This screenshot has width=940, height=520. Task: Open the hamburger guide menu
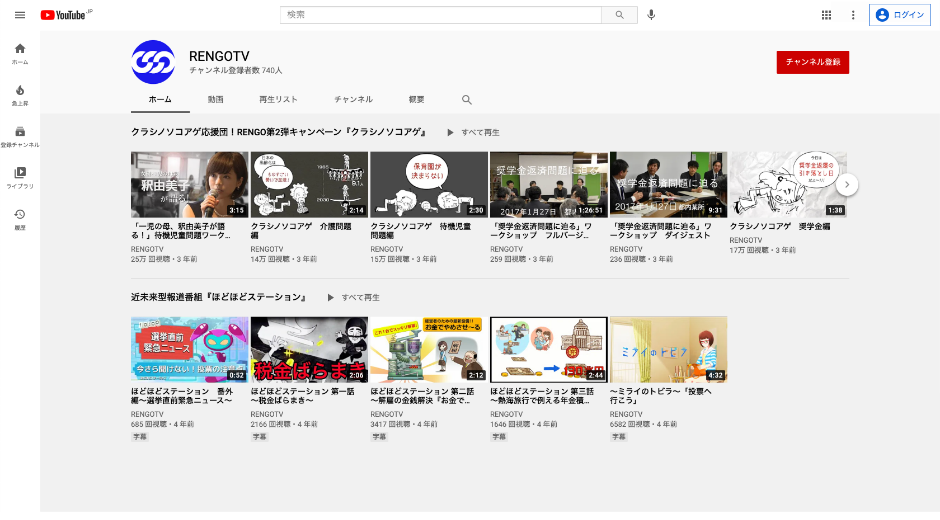20,15
